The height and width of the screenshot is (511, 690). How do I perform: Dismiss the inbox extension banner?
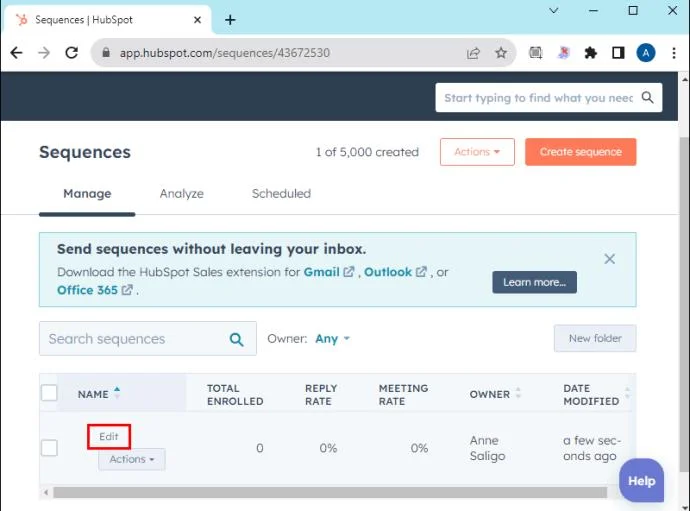pos(609,259)
